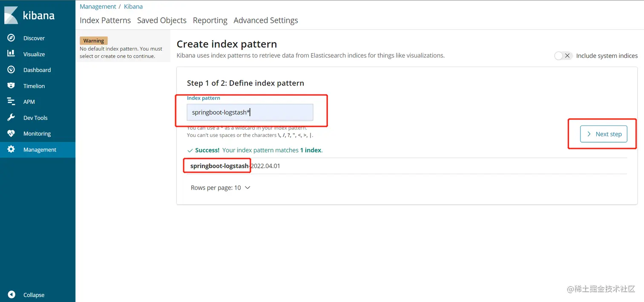The image size is (644, 302).
Task: Click the No default index pattern message
Action: coord(121,52)
